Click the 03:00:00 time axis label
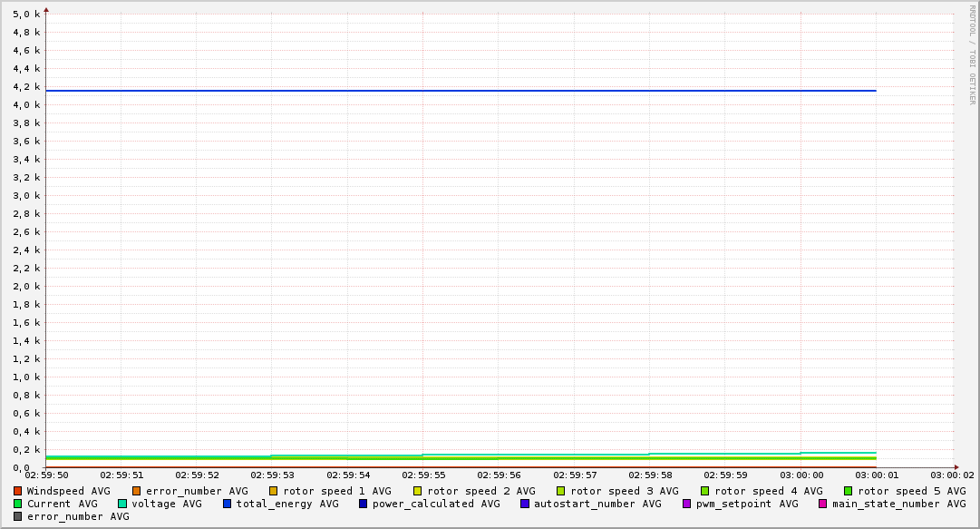Image resolution: width=980 pixels, height=529 pixels. tap(800, 475)
